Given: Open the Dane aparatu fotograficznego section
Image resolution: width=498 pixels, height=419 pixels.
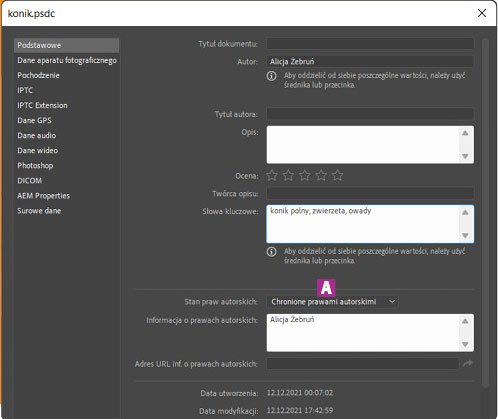Looking at the screenshot, I should (x=67, y=60).
